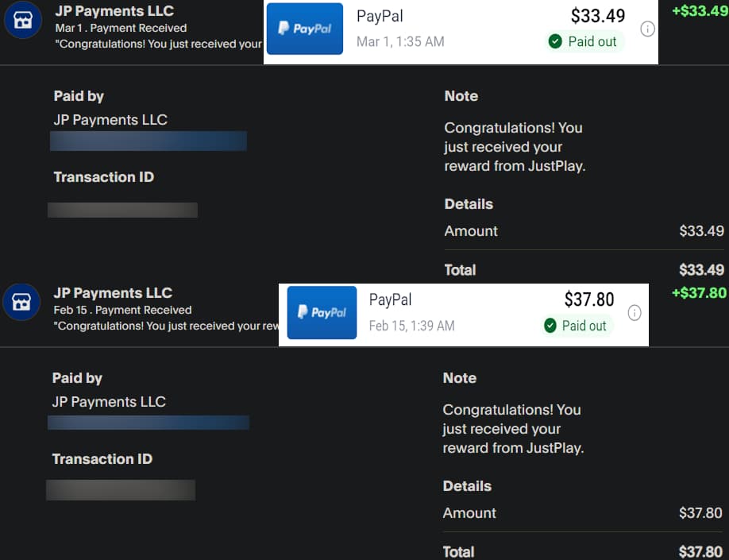Click the blurred Transaction ID for $33.49 payment
The height and width of the screenshot is (560, 729).
pyautogui.click(x=122, y=210)
